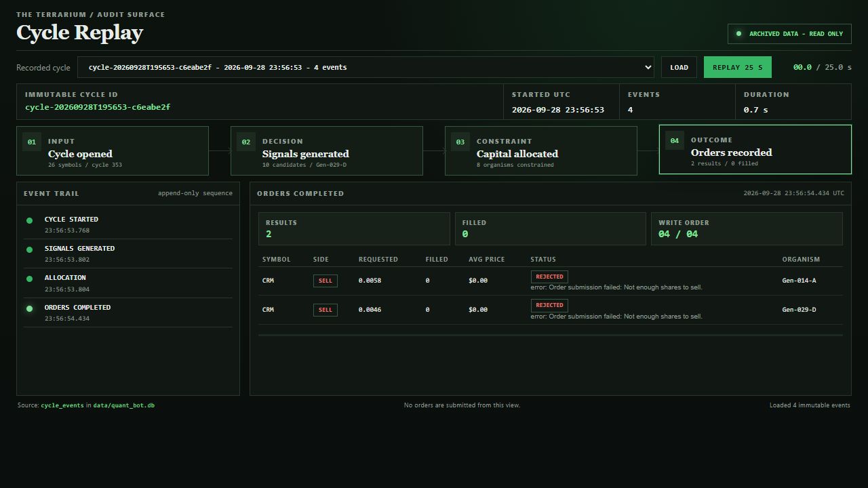The image size is (868, 488).
Task: Click the ARCHIVED DATA - READ ONLY badge
Action: 789,34
